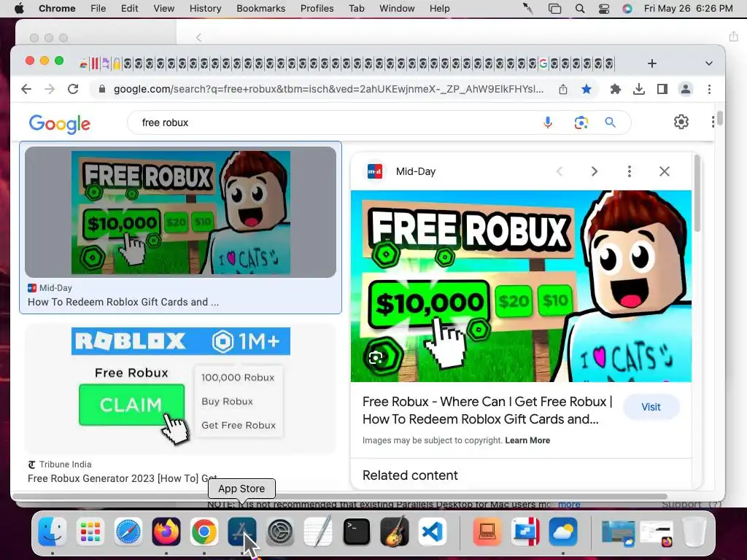Launch Visual Studio Code from the Dock
The width and height of the screenshot is (747, 560).
click(x=433, y=532)
